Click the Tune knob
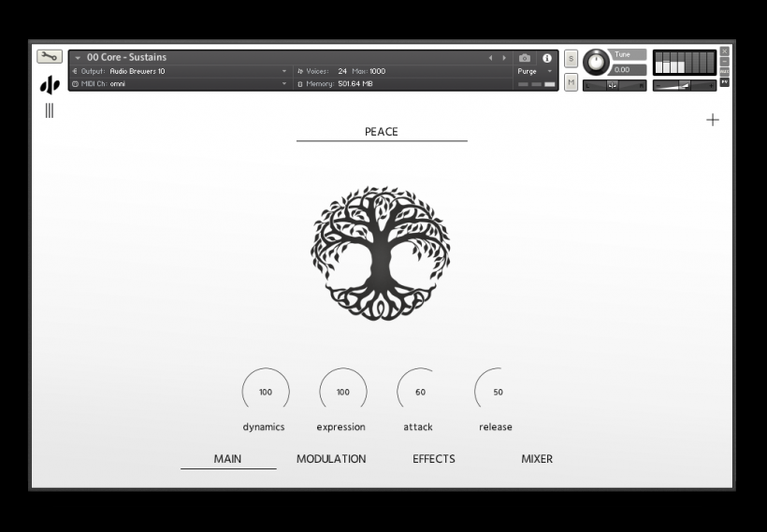767x532 pixels. [x=595, y=63]
